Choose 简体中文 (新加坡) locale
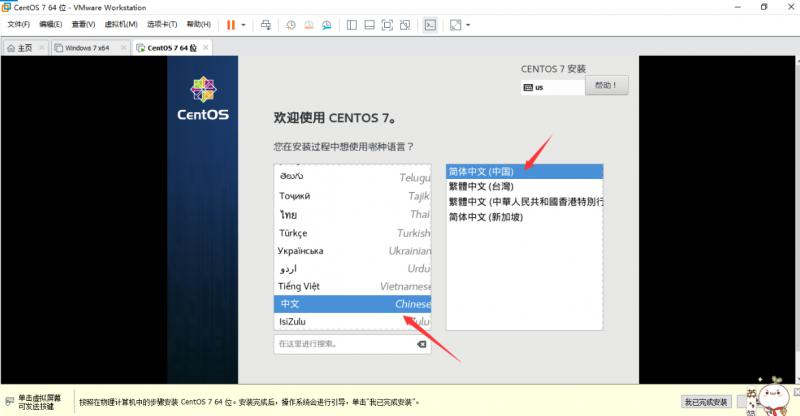The image size is (800, 416). point(524,217)
